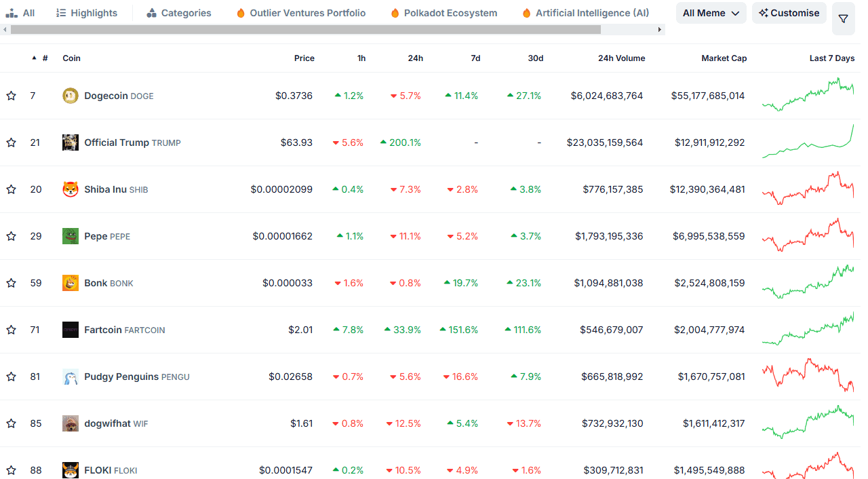Open Official Trump's 7-day sparkline chart
Viewport: 868px width, 479px height.
808,141
